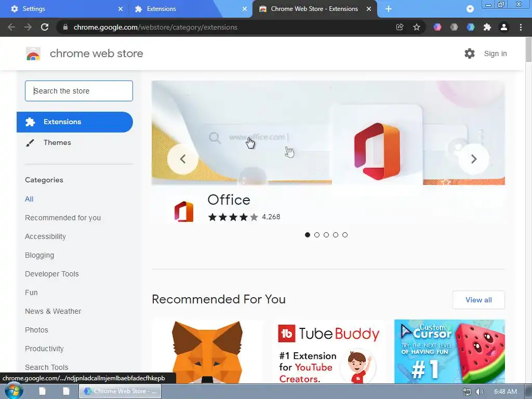The height and width of the screenshot is (399, 532).
Task: Click Sign in link
Action: click(x=495, y=54)
